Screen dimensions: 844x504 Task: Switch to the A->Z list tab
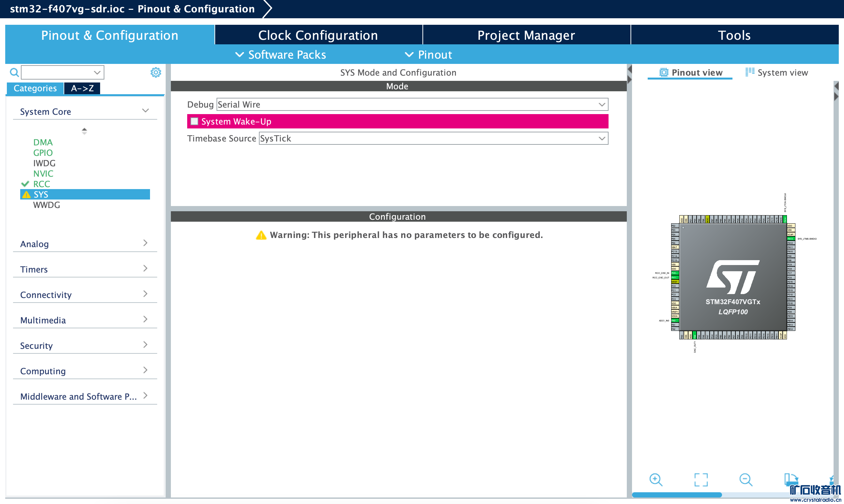pos(82,88)
